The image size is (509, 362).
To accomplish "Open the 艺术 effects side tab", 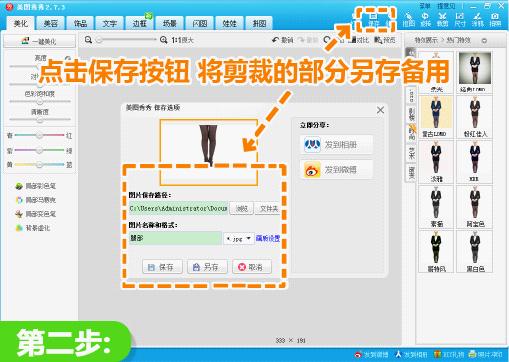I will click(x=412, y=153).
